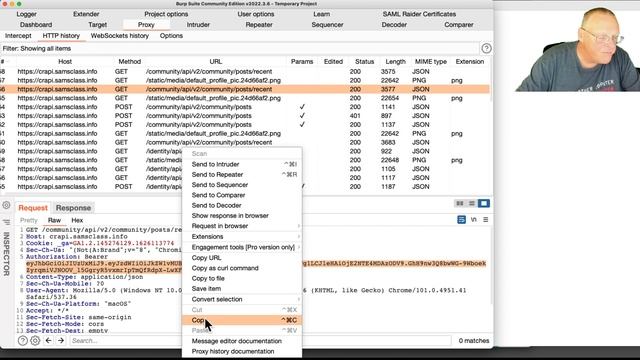Switch to the Dashboard tab
This screenshot has height=360, width=640.
pos(36,24)
